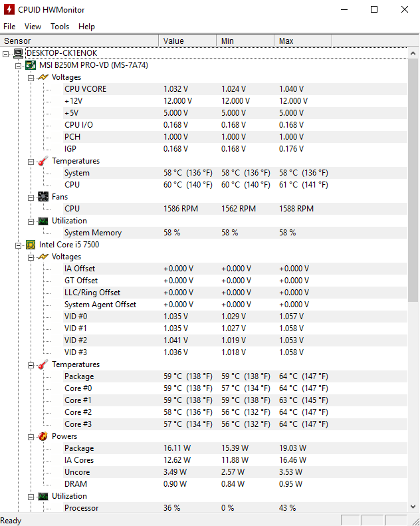Click the flame icon next to Powers
Viewport: 420px width, 526px height.
(43, 436)
